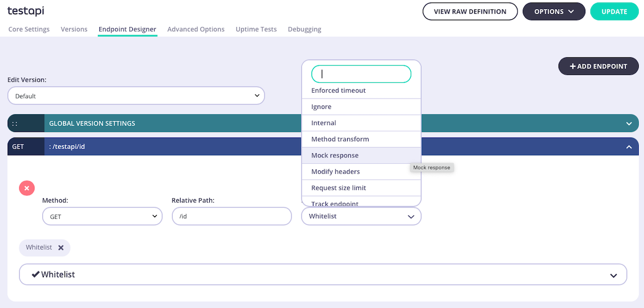Open View Raw Definition

(470, 11)
